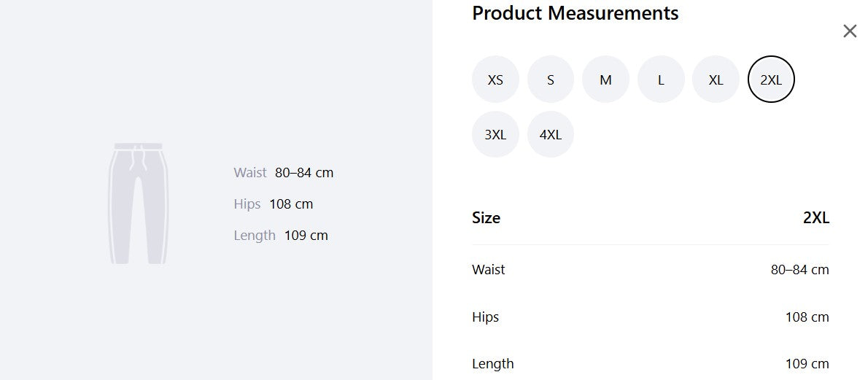Click the Size 2XL table header row
This screenshot has width=868, height=380.
651,217
